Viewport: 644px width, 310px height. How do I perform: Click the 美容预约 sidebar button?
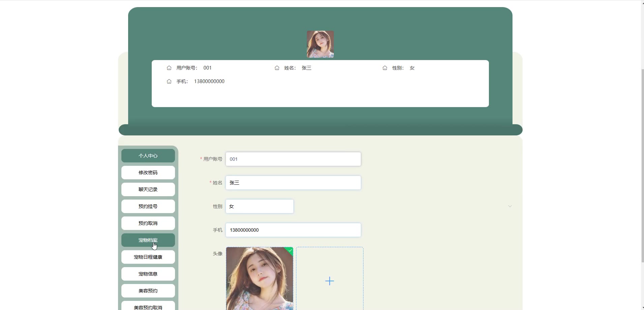[x=148, y=291]
